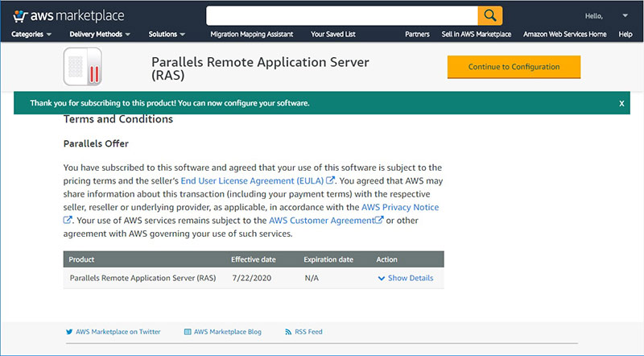The image size is (644, 356).
Task: Click the Twitter bird icon
Action: pyautogui.click(x=69, y=332)
